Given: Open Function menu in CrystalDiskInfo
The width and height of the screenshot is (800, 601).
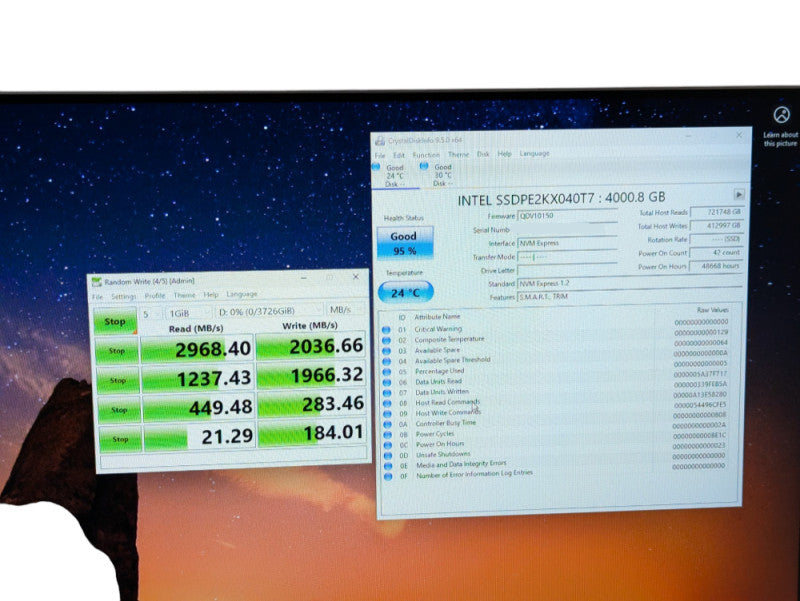Looking at the screenshot, I should coord(426,155).
